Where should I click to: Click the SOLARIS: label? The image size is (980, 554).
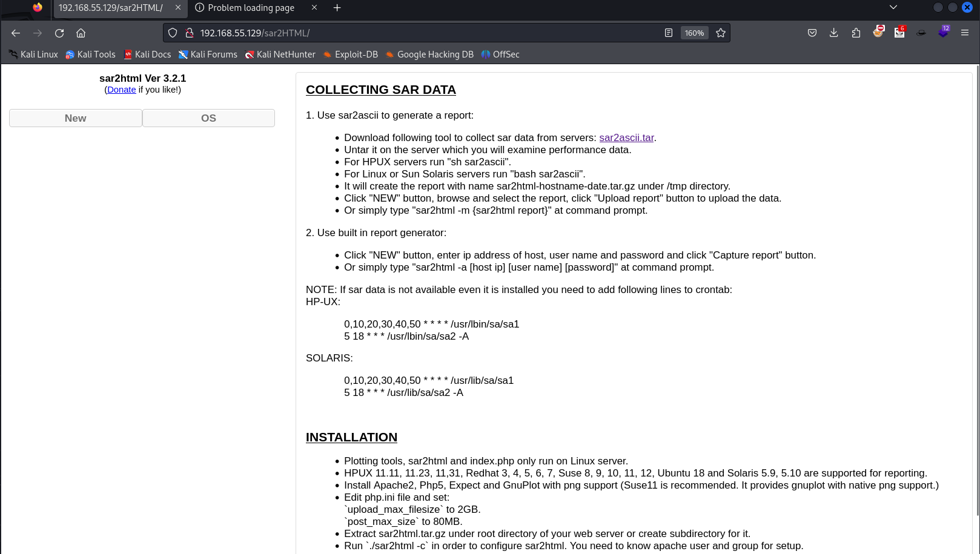click(x=329, y=358)
